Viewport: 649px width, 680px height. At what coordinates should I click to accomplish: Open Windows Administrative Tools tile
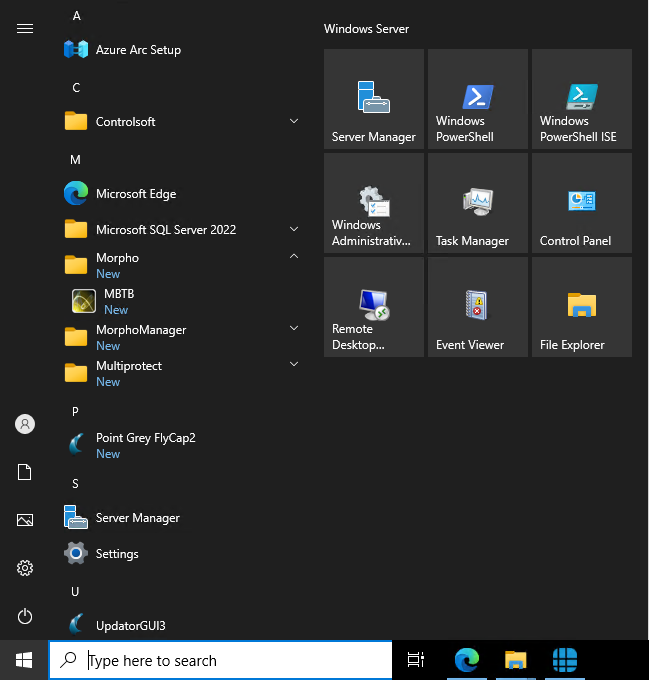374,203
